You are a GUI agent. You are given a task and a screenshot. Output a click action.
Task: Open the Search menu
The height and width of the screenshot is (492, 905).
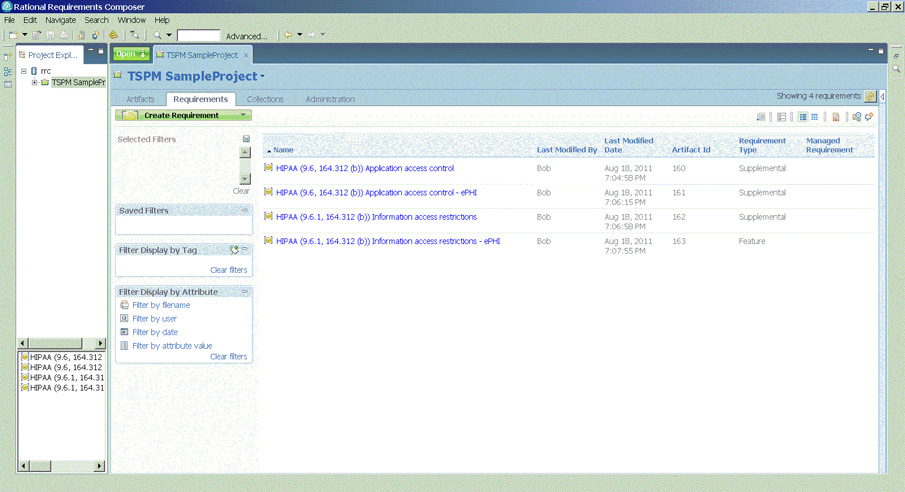96,20
